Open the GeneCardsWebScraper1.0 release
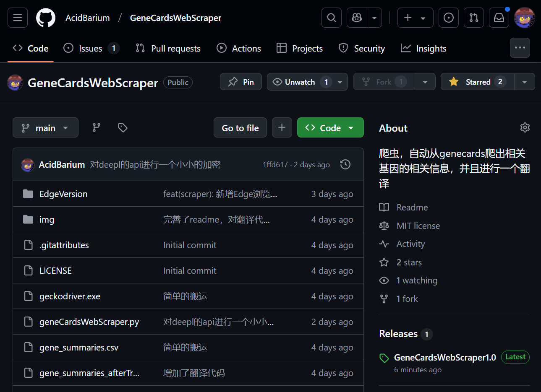The width and height of the screenshot is (541, 392). click(445, 357)
